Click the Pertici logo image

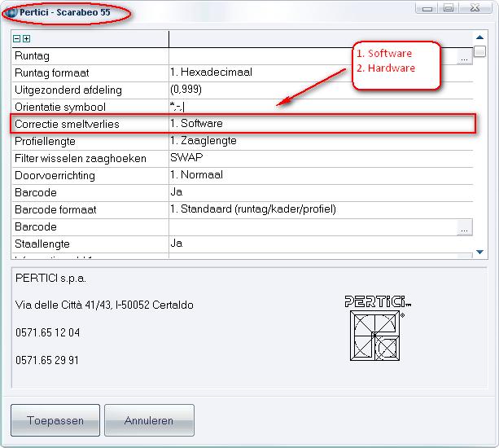378,328
